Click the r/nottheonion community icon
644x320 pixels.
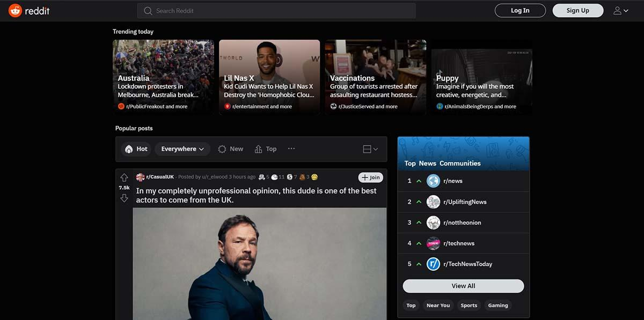click(x=433, y=222)
